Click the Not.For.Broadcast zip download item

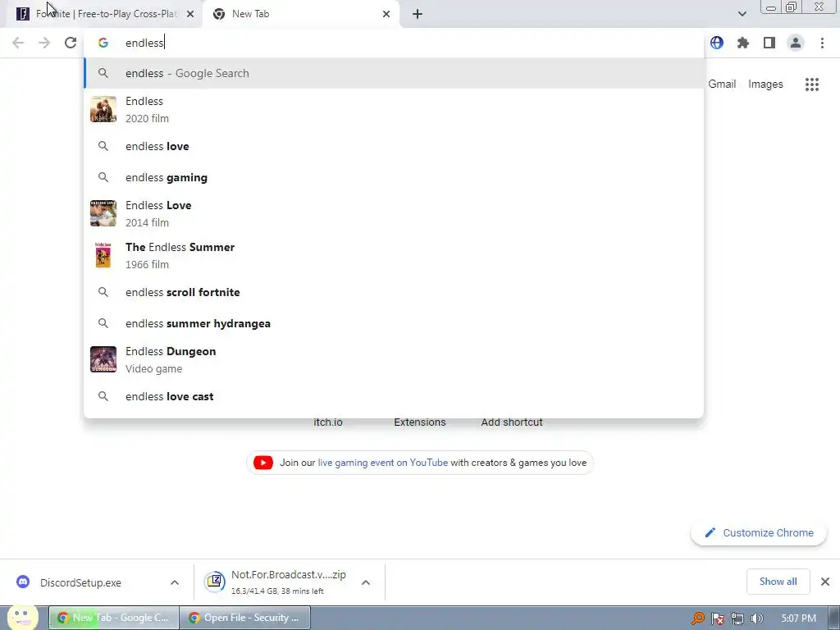(x=288, y=582)
